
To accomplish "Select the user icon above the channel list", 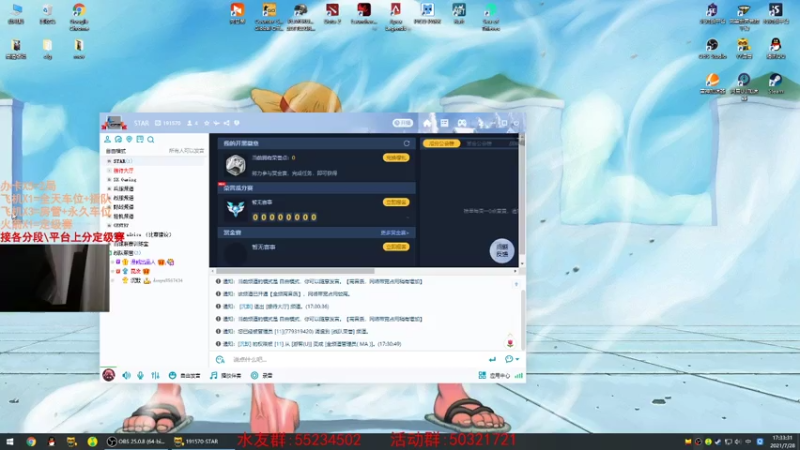I will 108,139.
